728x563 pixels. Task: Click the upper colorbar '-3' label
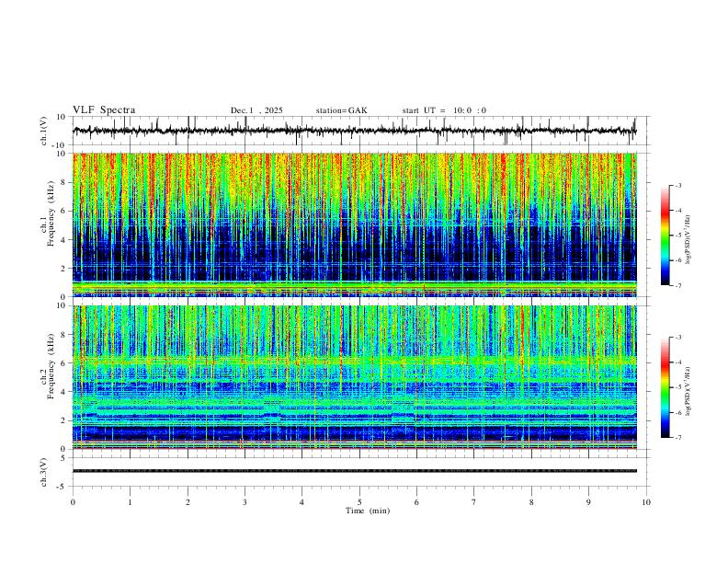click(x=677, y=185)
